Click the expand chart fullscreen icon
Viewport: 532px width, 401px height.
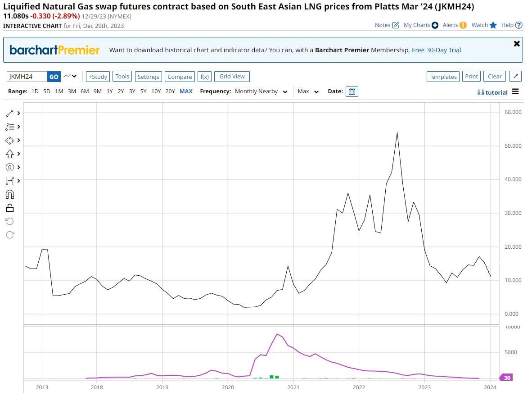515,77
